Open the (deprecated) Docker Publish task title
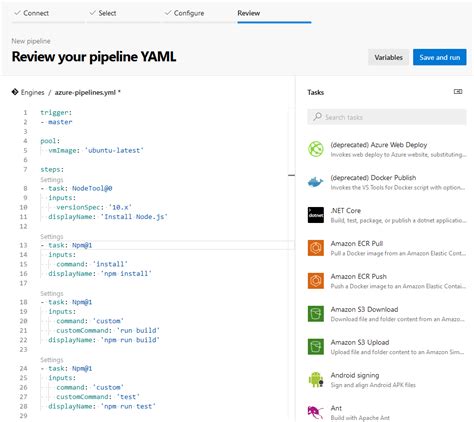The height and width of the screenshot is (422, 474). click(373, 178)
